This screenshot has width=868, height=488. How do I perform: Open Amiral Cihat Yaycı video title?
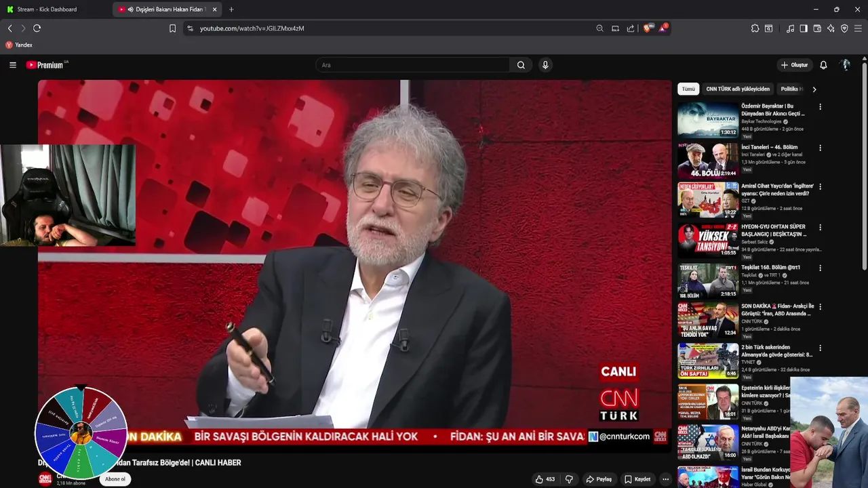(777, 190)
